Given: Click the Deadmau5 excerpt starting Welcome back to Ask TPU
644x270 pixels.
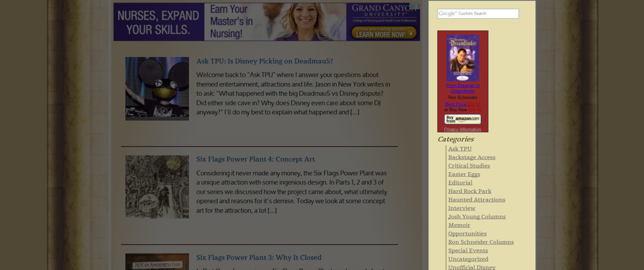Looking at the screenshot, I should click(293, 93).
